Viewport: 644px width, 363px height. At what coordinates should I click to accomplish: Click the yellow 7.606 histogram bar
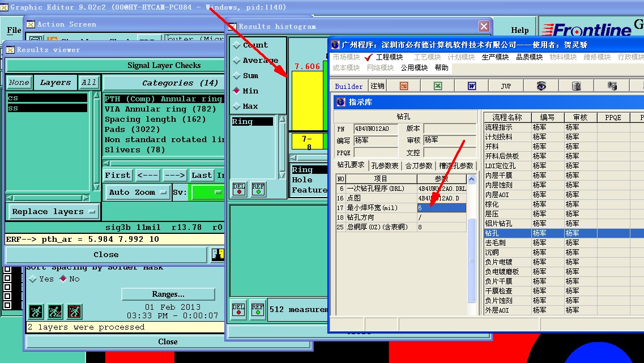307,101
